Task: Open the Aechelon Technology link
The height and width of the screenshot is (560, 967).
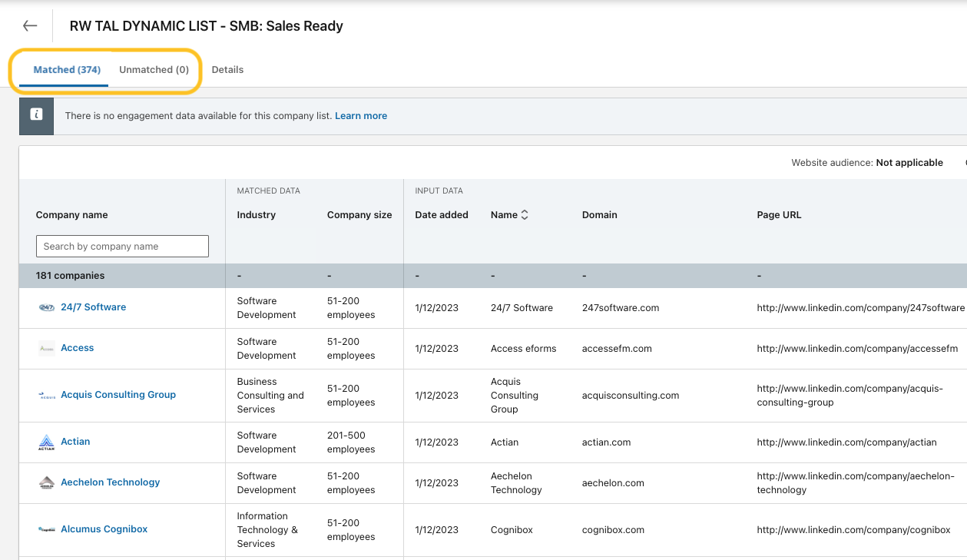Action: pos(111,482)
